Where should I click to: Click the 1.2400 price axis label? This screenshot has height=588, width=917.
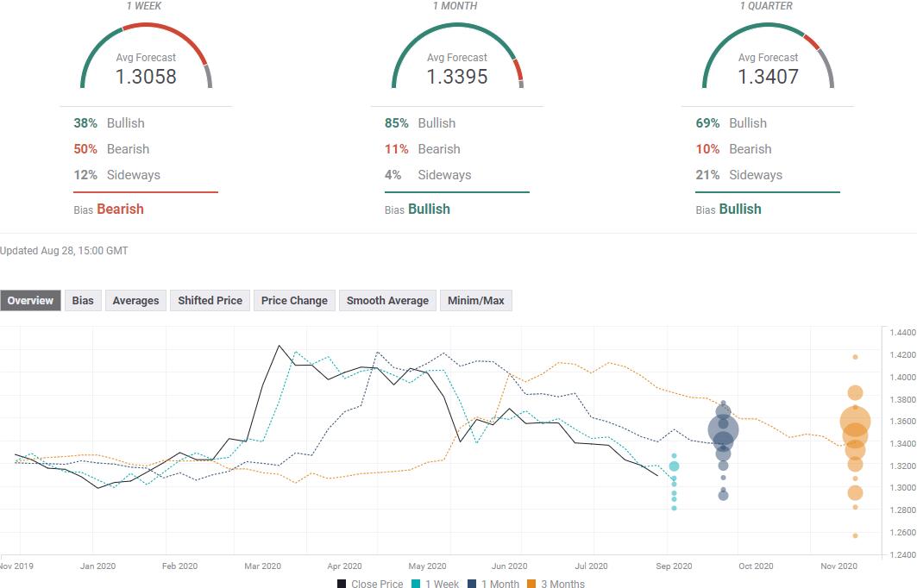click(x=902, y=554)
